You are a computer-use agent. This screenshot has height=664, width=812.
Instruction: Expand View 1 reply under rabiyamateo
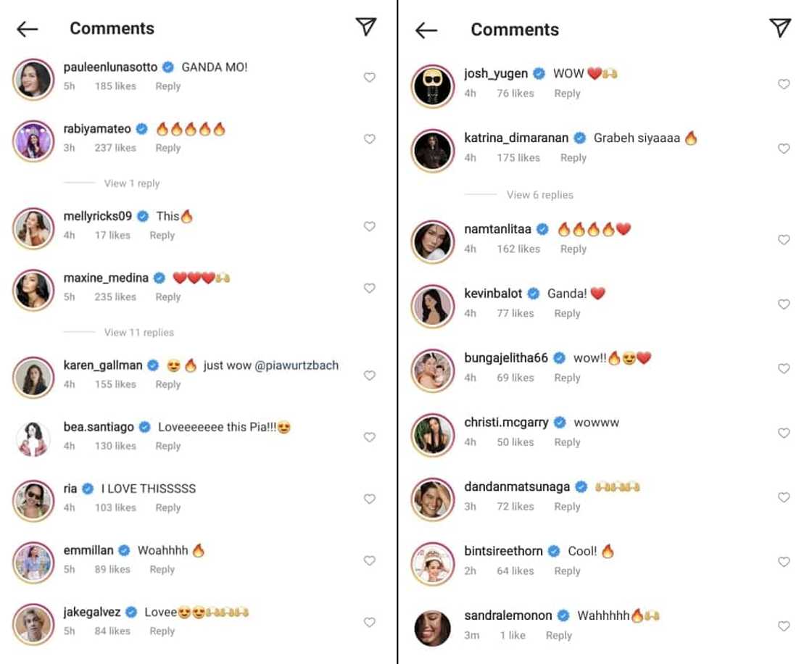click(132, 183)
